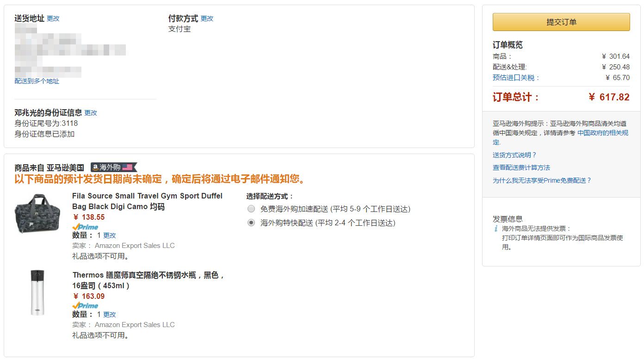Click 更改 next to 送货地址
The width and height of the screenshot is (644, 359).
[53, 19]
